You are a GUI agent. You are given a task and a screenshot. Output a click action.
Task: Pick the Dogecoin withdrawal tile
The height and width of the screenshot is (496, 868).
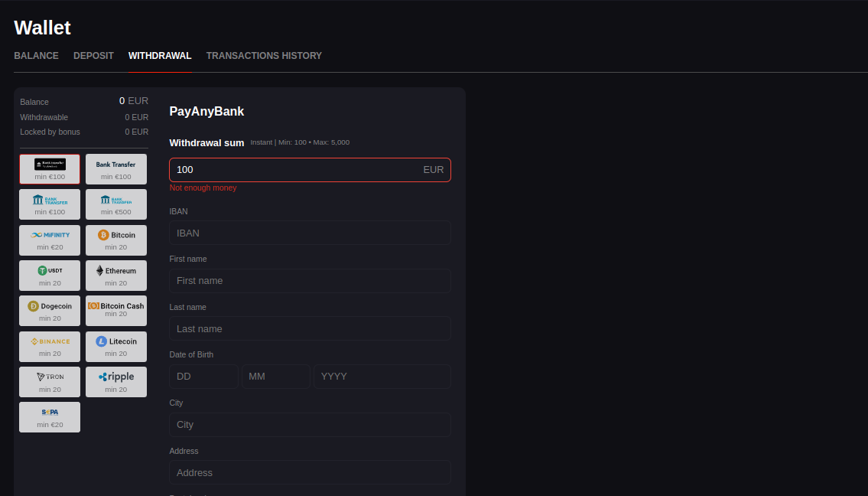[50, 310]
